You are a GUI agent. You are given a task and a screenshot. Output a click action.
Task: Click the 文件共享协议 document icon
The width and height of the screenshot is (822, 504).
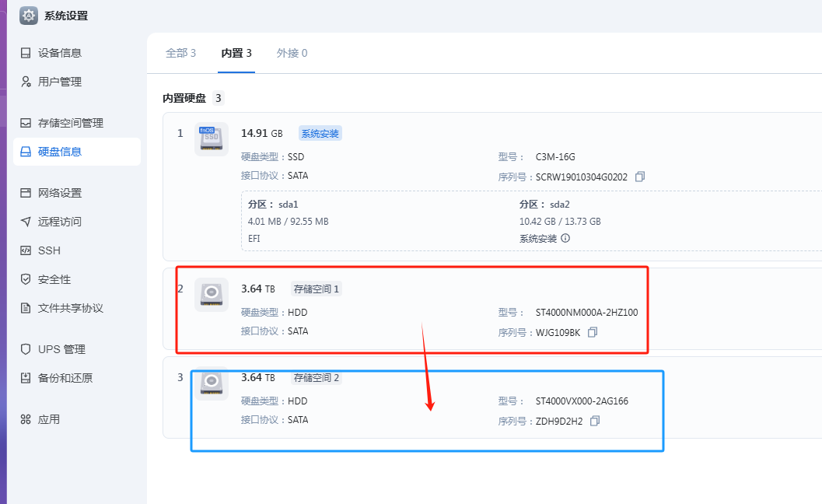[26, 308]
